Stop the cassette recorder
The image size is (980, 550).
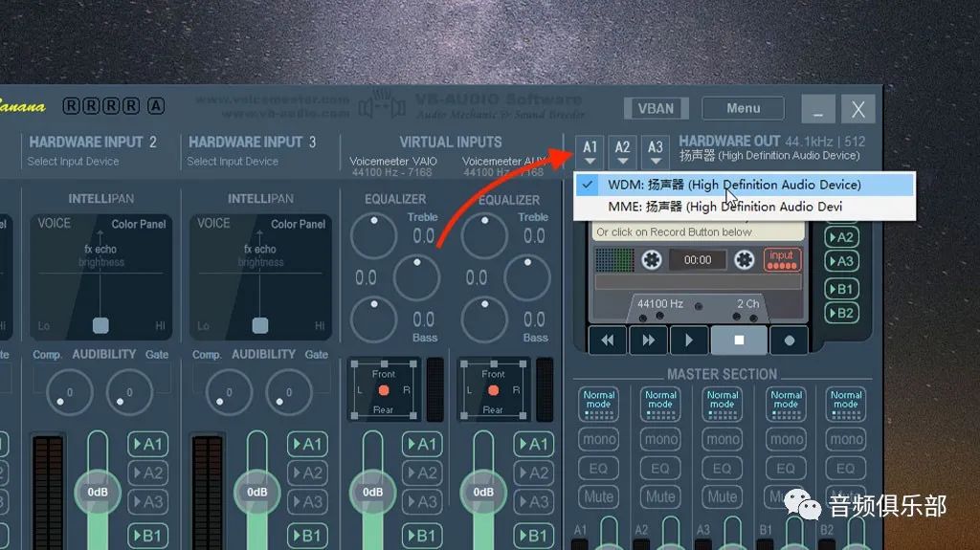pyautogui.click(x=739, y=340)
